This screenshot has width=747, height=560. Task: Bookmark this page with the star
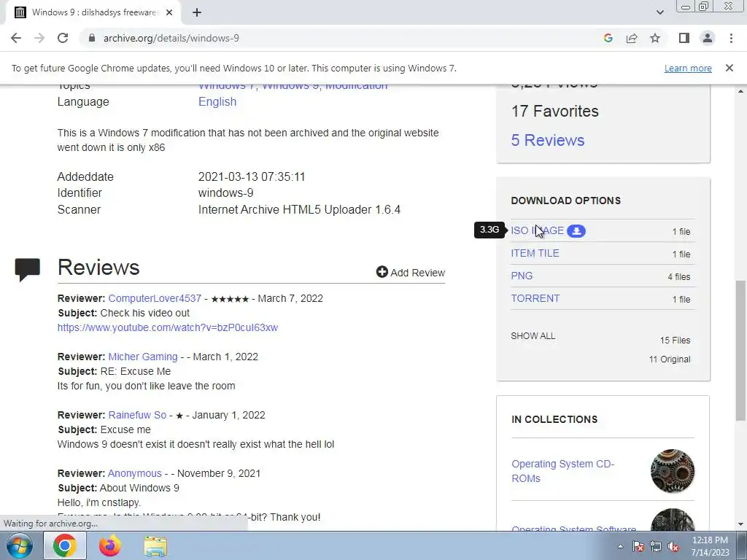[655, 38]
